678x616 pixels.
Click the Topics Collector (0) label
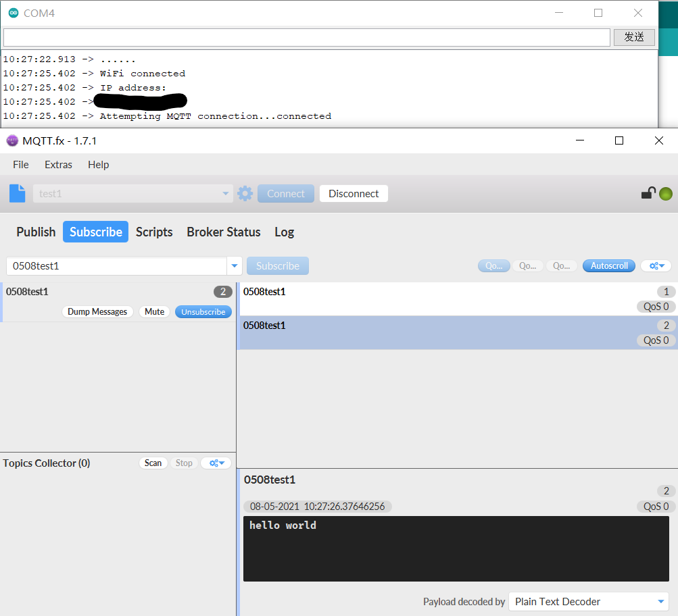point(46,463)
